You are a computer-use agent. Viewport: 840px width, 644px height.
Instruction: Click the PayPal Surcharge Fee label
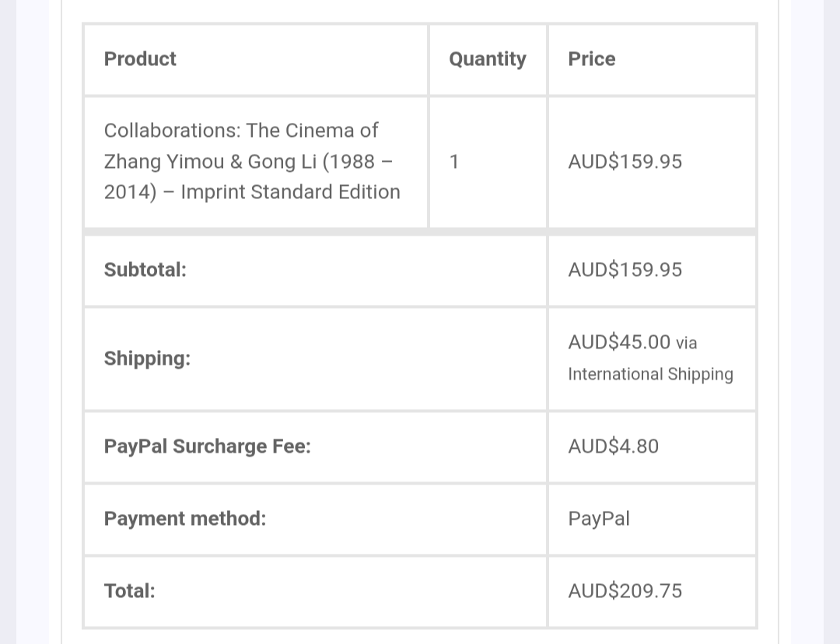coord(208,446)
